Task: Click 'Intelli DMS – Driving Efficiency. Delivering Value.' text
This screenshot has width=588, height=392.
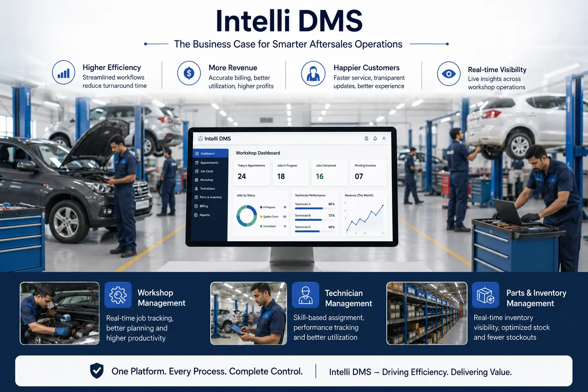Action: pos(420,372)
